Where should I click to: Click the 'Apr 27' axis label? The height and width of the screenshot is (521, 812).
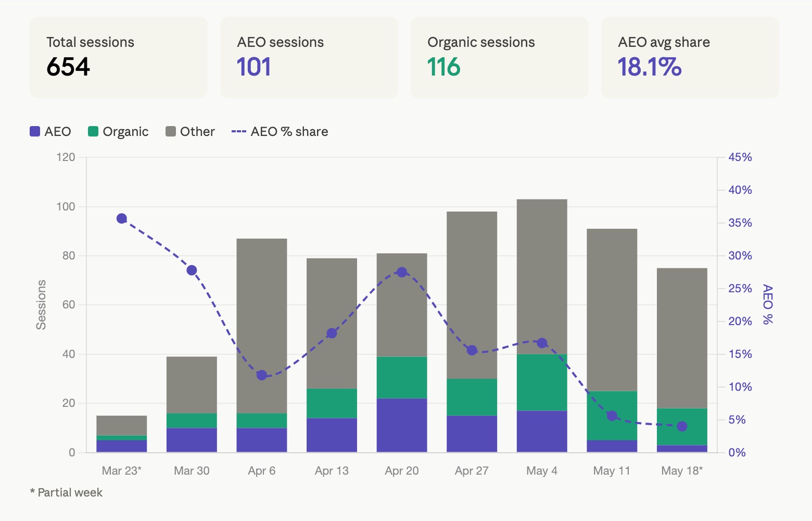pos(472,470)
